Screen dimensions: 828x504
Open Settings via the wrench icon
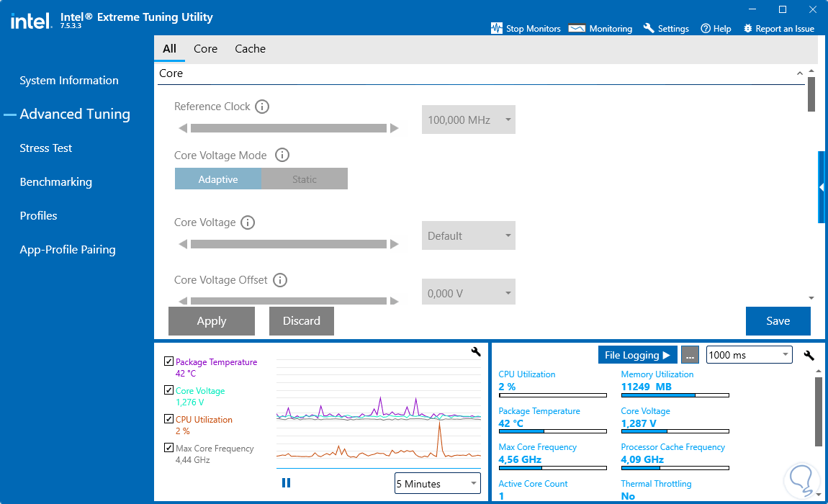(649, 28)
